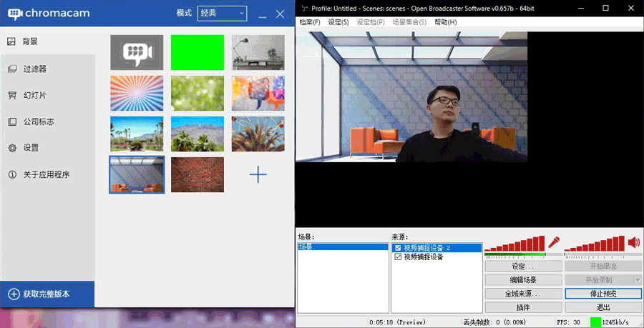Click the plus icon to add background

(258, 174)
